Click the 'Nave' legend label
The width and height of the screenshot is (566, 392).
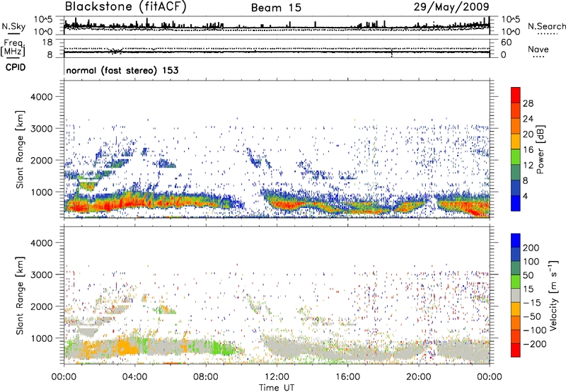[x=538, y=49]
